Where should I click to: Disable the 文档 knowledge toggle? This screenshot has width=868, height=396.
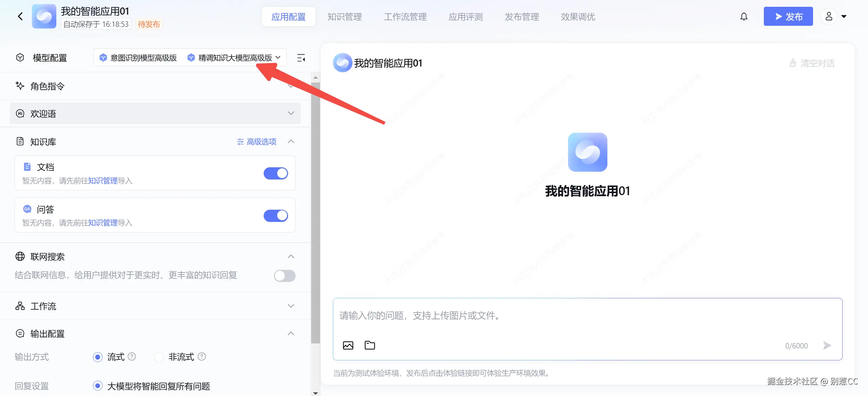click(x=276, y=173)
